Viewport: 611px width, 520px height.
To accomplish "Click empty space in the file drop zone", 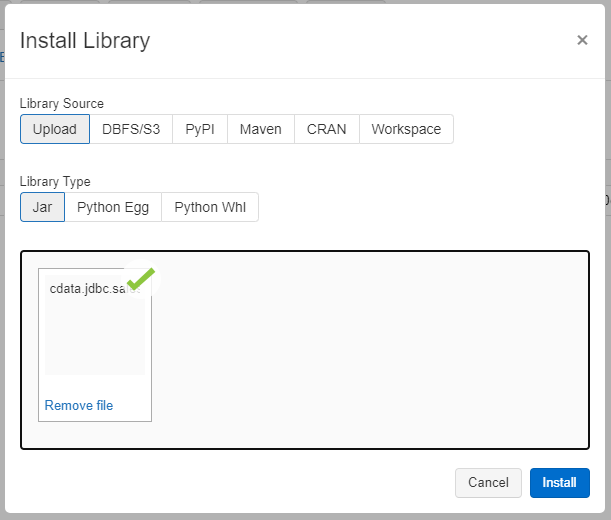I will coord(370,350).
